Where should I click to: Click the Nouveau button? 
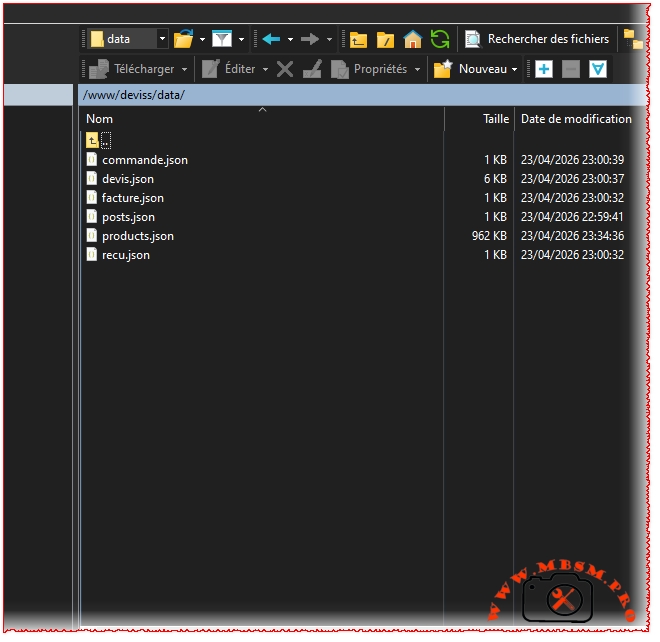[x=470, y=69]
